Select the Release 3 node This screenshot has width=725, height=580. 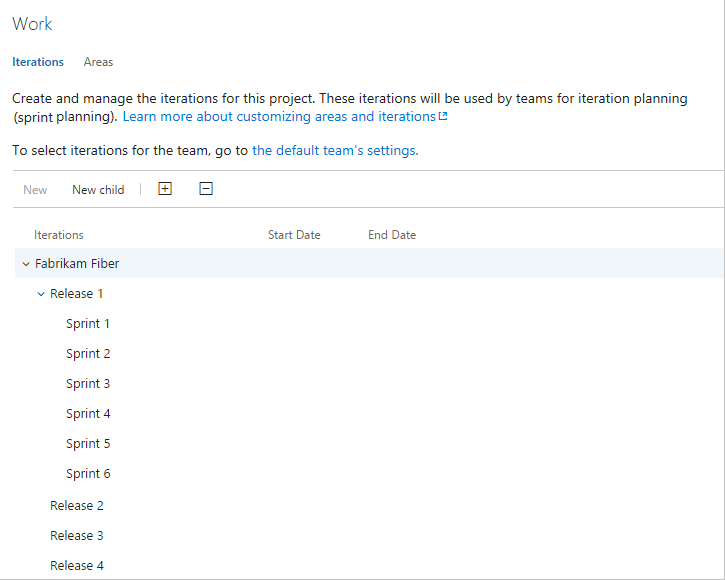[x=77, y=536]
